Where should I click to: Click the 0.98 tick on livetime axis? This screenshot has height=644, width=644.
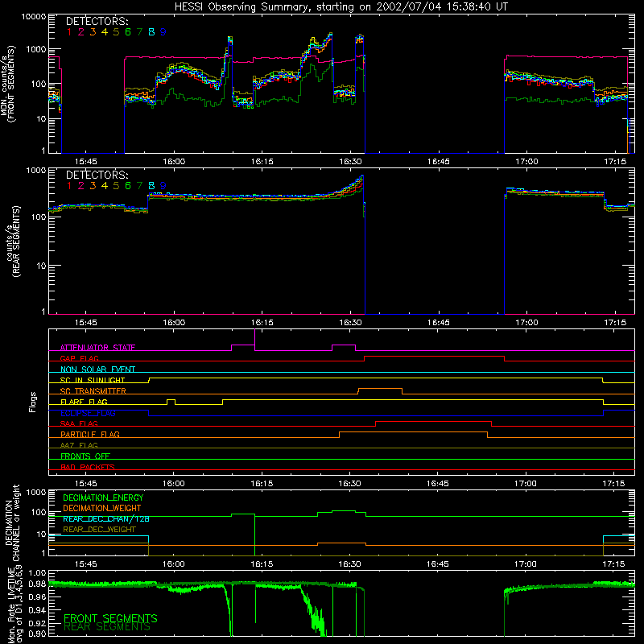coord(37,584)
